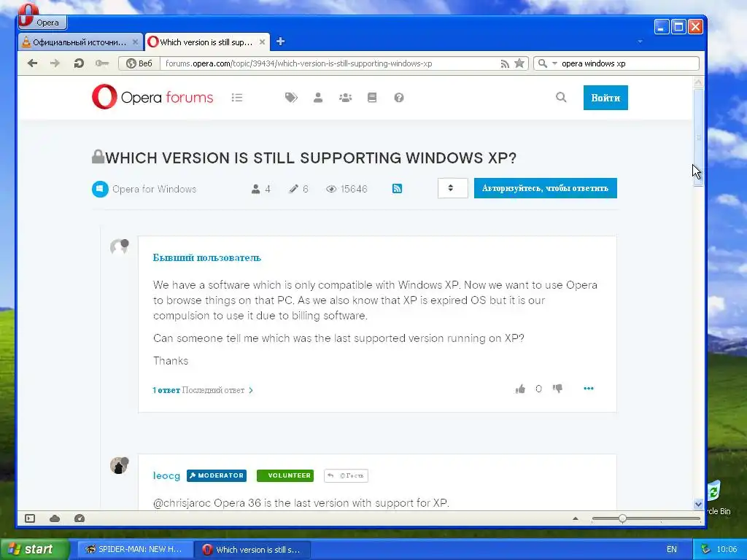Open a new tab with plus button
This screenshot has height=560, width=747.
pyautogui.click(x=281, y=42)
